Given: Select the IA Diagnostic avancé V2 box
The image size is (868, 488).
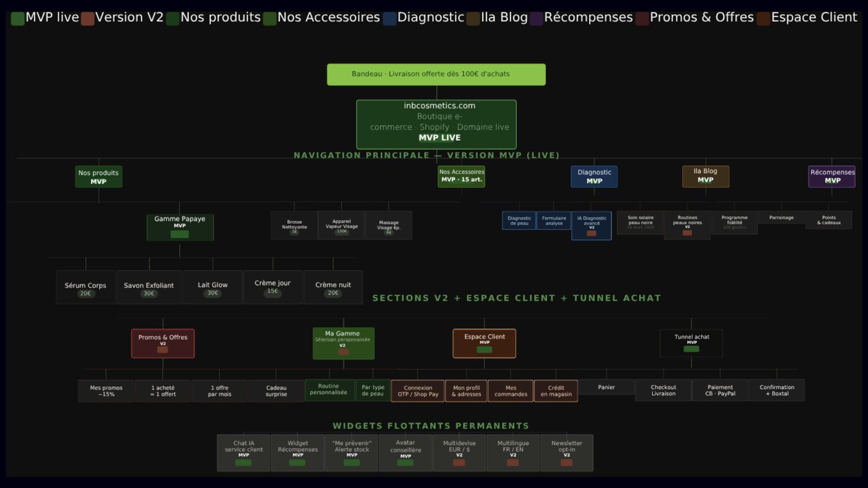Looking at the screenshot, I should pos(591,226).
